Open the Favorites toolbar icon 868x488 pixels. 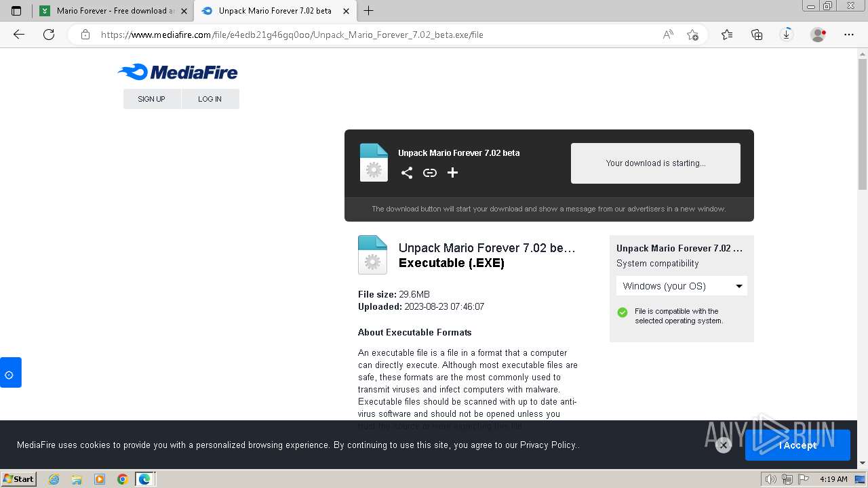(727, 35)
